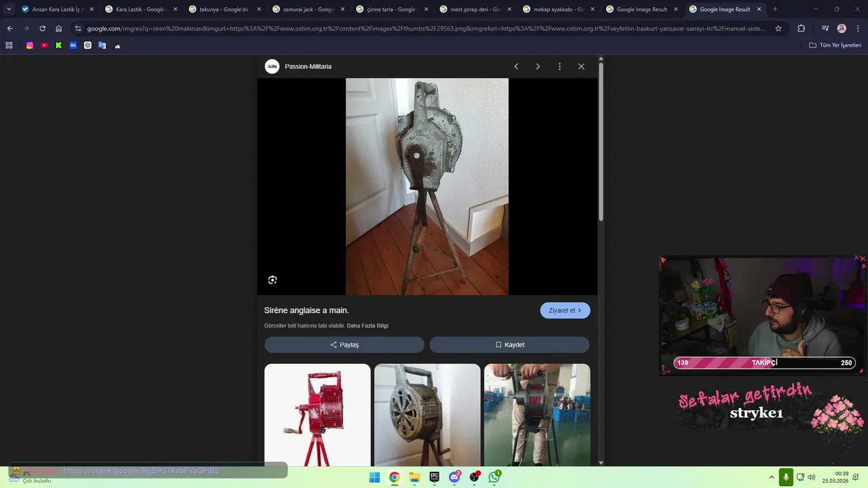Open the grey metal siren related thumbnail

pyautogui.click(x=427, y=415)
